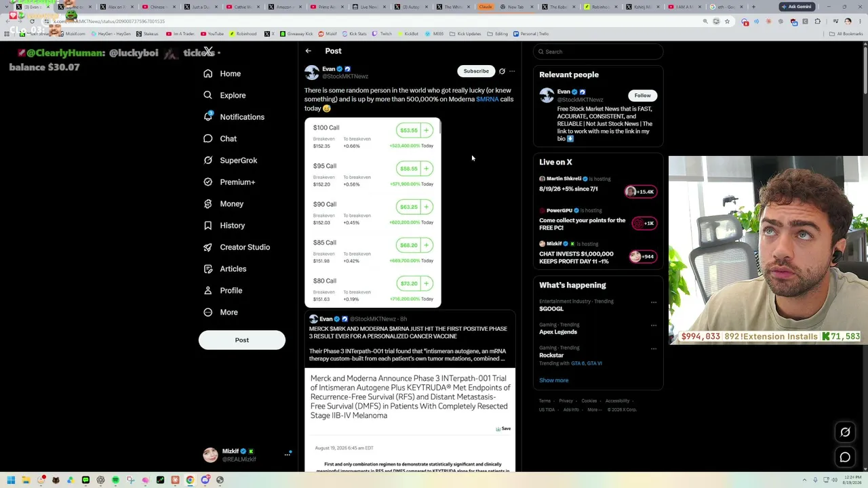Open the Creator Studio rocket icon
The image size is (868, 488).
(x=208, y=247)
